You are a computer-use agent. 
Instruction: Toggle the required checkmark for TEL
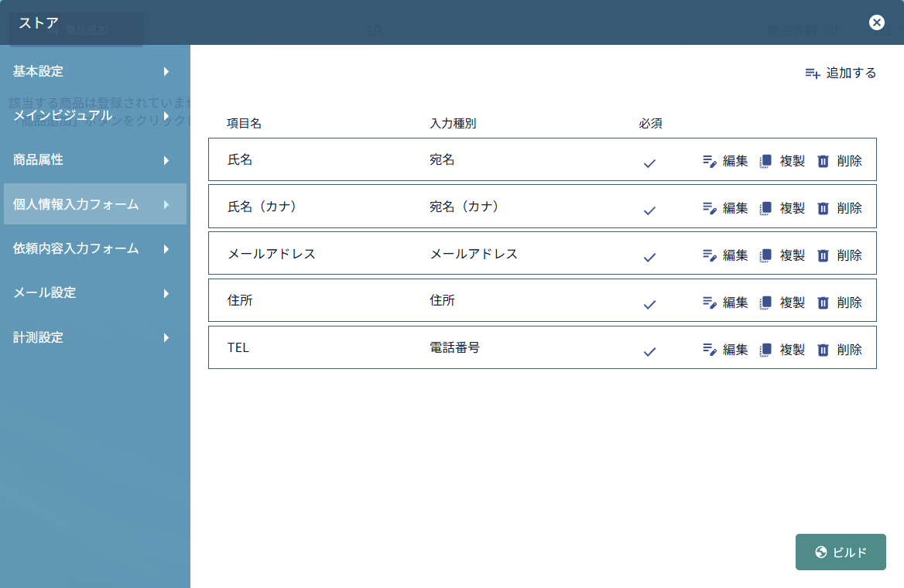point(650,352)
